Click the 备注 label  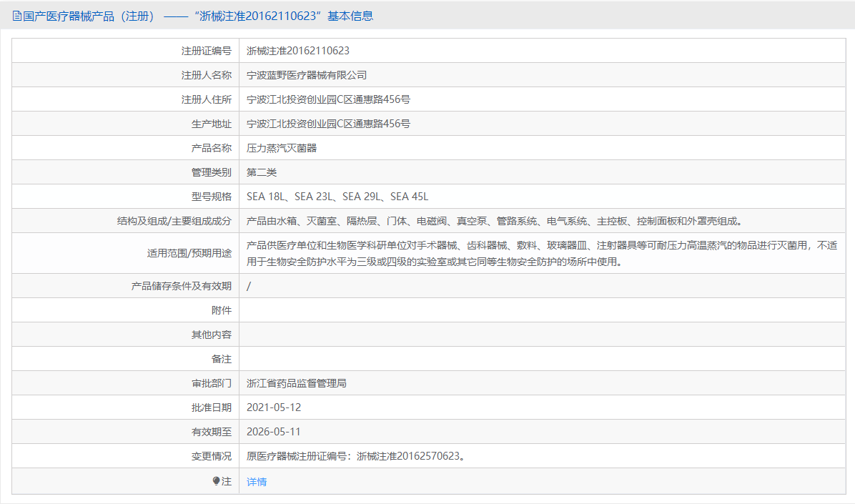pyautogui.click(x=222, y=359)
